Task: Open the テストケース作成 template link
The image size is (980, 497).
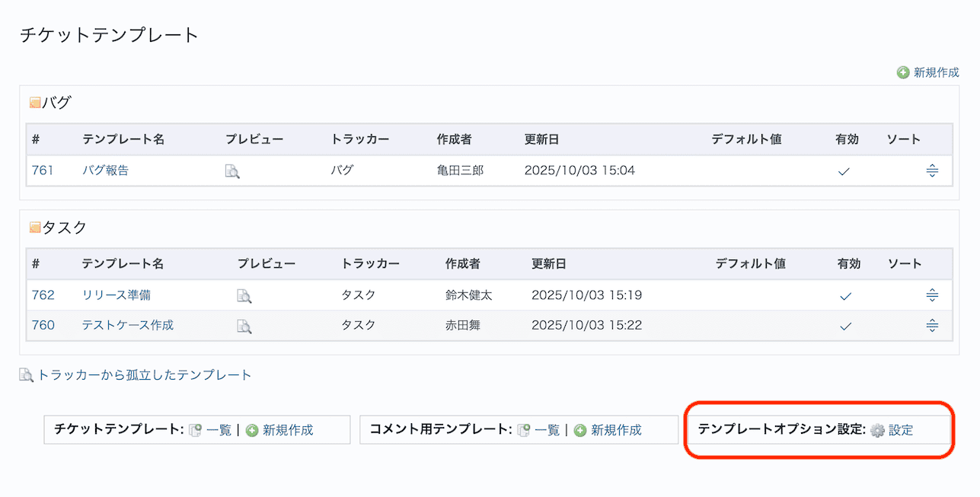Action: 128,325
